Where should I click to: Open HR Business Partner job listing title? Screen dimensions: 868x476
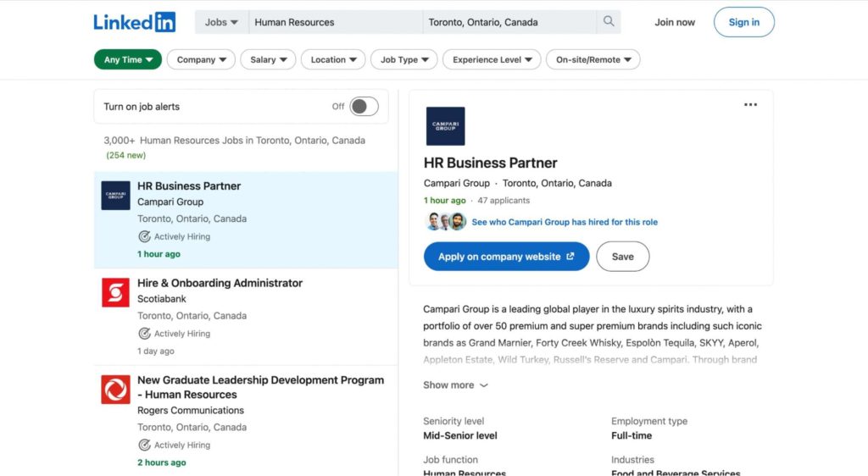point(189,185)
